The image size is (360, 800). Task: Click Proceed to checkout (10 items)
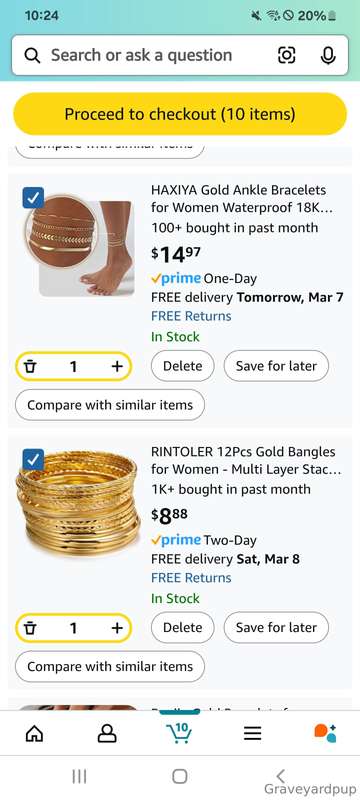coord(180,114)
